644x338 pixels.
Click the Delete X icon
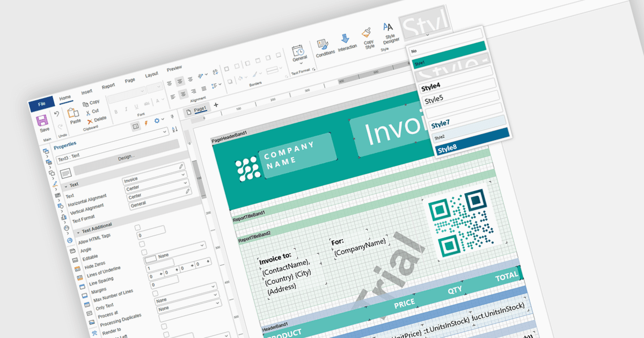click(90, 122)
